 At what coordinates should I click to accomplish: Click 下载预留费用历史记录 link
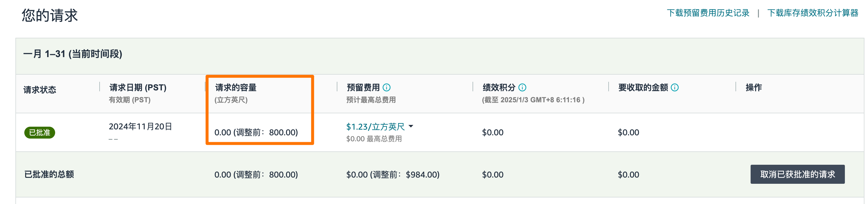(x=708, y=13)
